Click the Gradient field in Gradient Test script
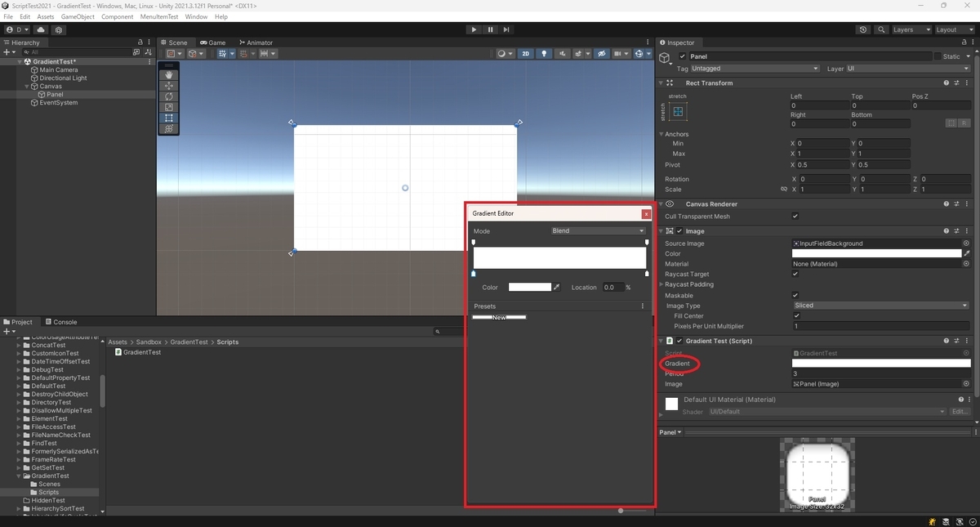The image size is (980, 527). pos(881,364)
